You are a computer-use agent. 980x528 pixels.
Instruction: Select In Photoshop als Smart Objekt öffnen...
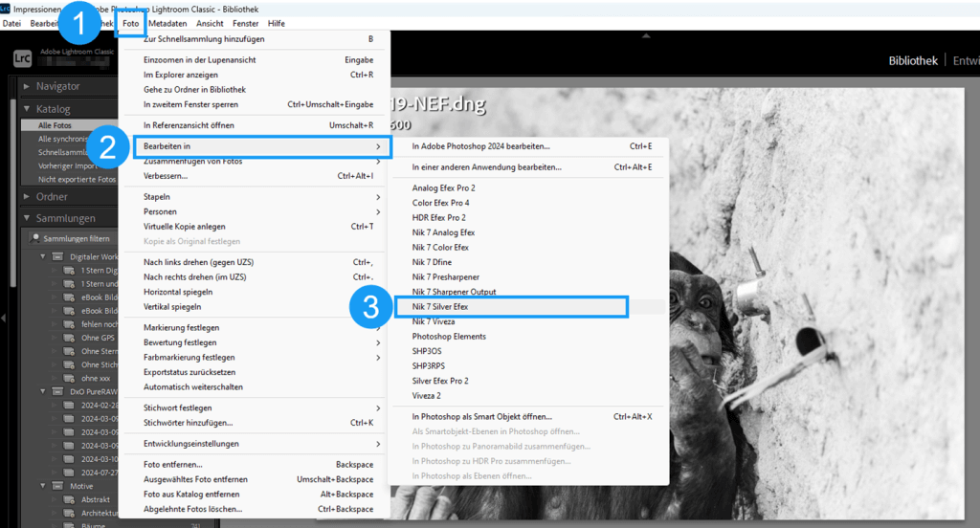(530, 417)
